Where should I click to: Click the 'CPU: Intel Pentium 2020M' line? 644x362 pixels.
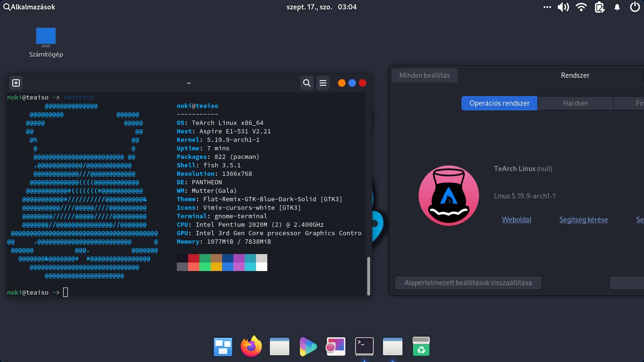point(250,224)
